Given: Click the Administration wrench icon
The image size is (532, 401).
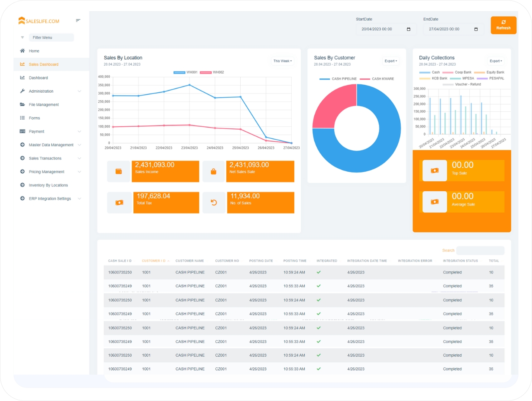Looking at the screenshot, I should click(x=22, y=91).
